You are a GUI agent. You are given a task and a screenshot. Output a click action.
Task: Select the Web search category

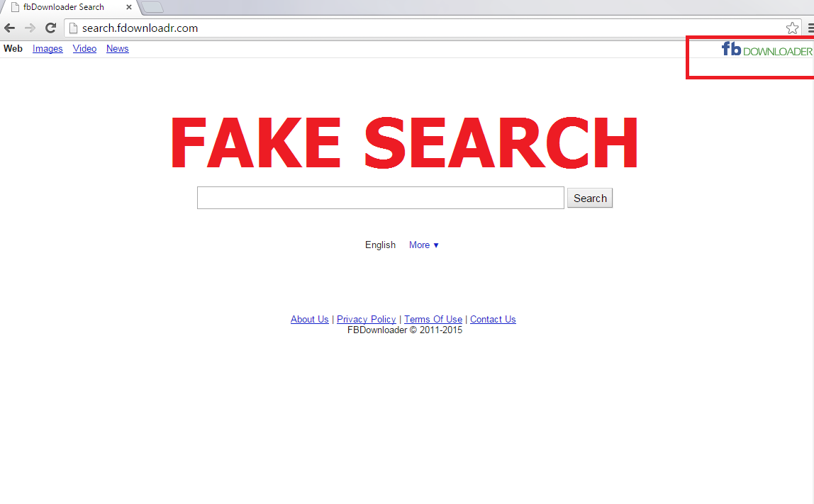[13, 49]
